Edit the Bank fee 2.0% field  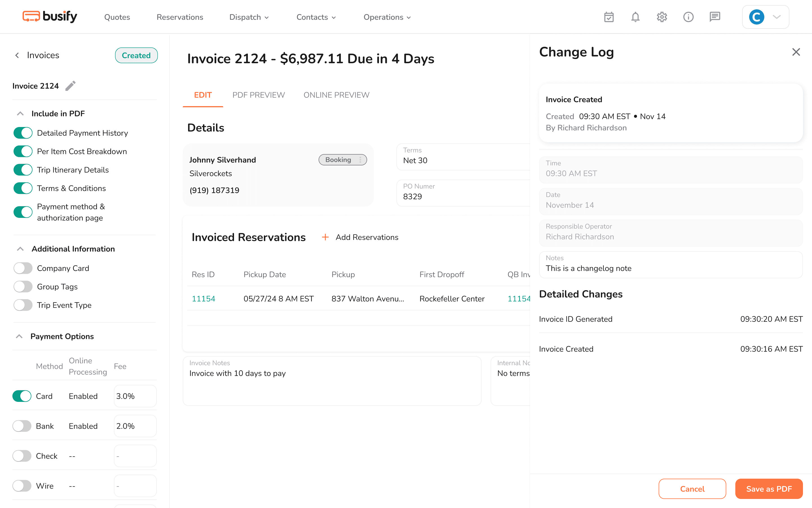coord(135,426)
